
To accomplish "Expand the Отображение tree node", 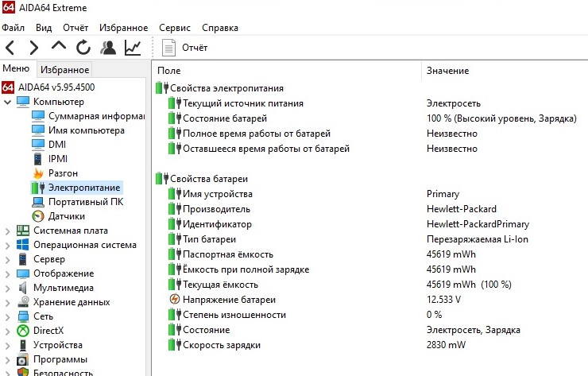I will click(x=7, y=273).
